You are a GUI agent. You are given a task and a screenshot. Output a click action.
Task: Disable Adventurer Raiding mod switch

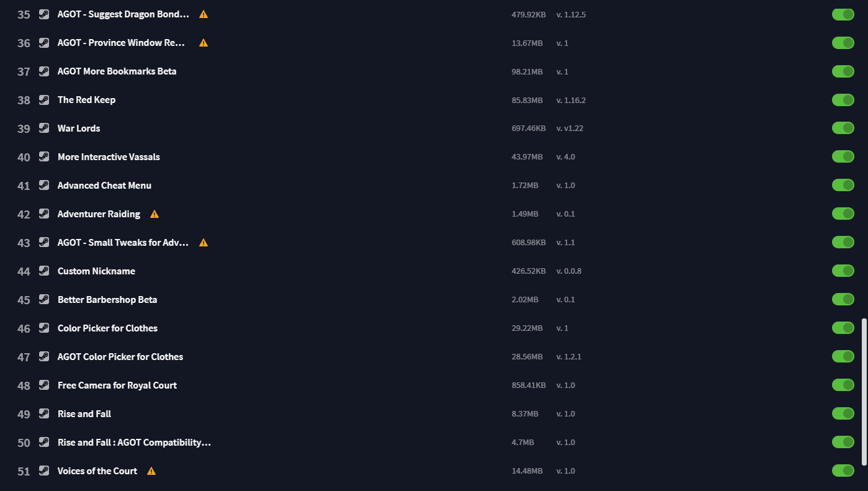tap(843, 214)
